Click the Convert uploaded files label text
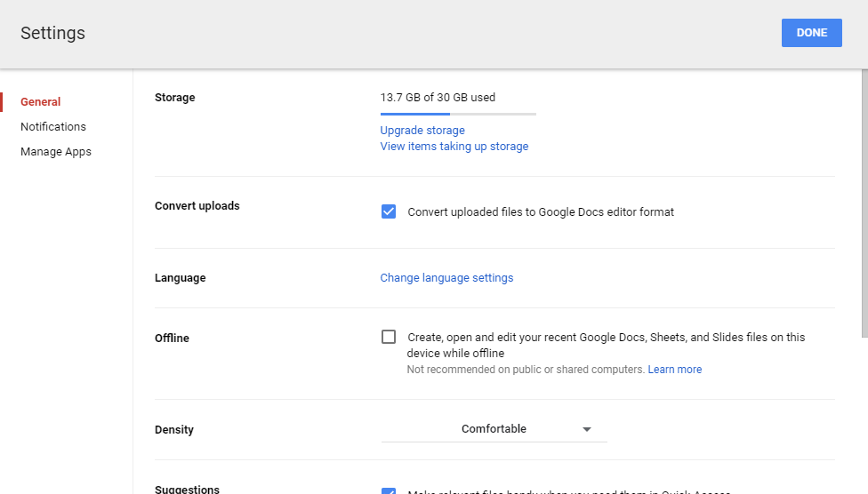The width and height of the screenshot is (868, 494). (541, 212)
